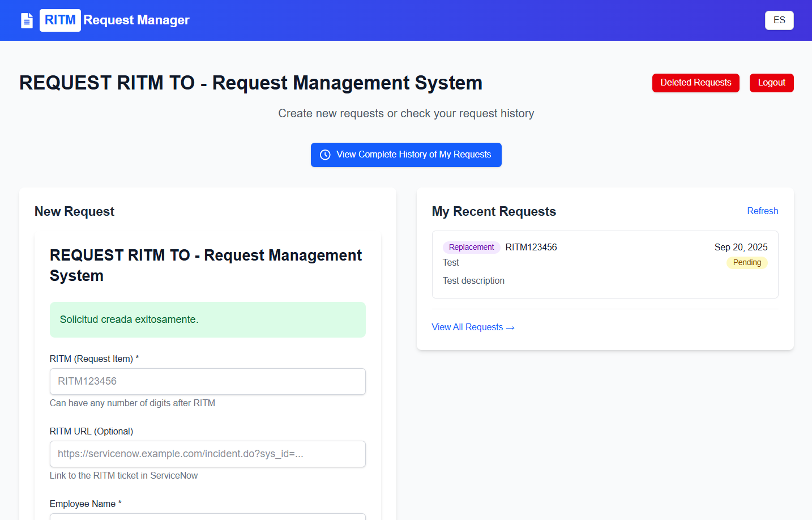
Task: Click the Replacement tag on the request
Action: click(471, 247)
